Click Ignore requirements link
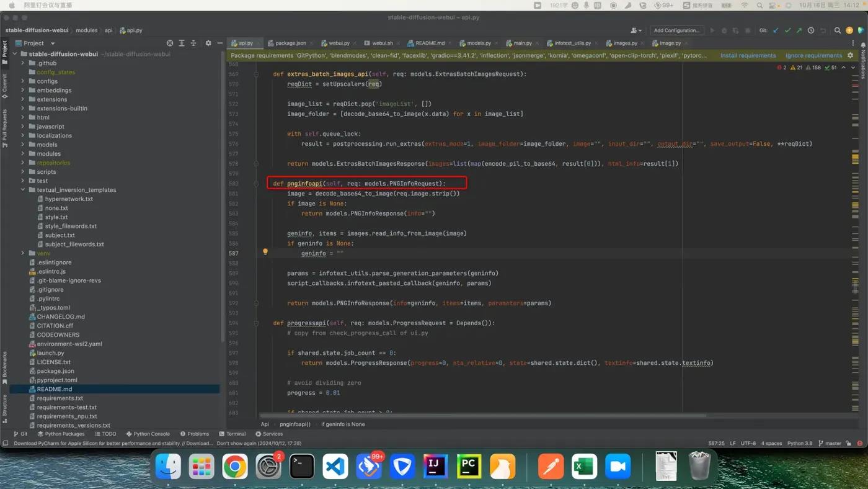The height and width of the screenshot is (489, 868). [x=813, y=55]
